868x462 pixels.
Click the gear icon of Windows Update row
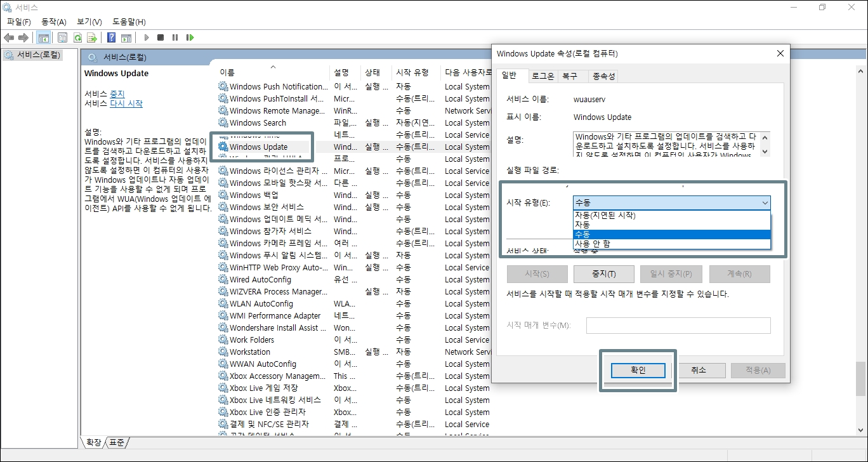[223, 147]
